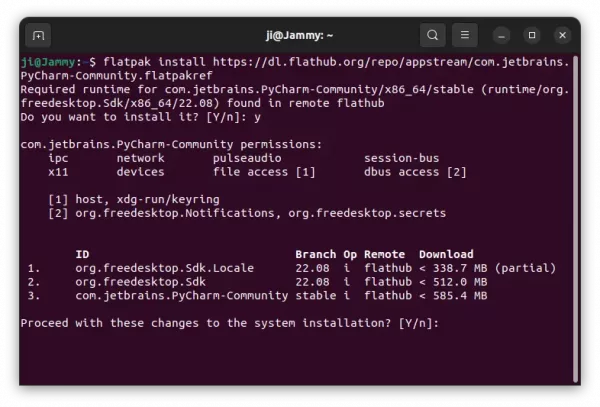Close the terminal window

click(562, 35)
